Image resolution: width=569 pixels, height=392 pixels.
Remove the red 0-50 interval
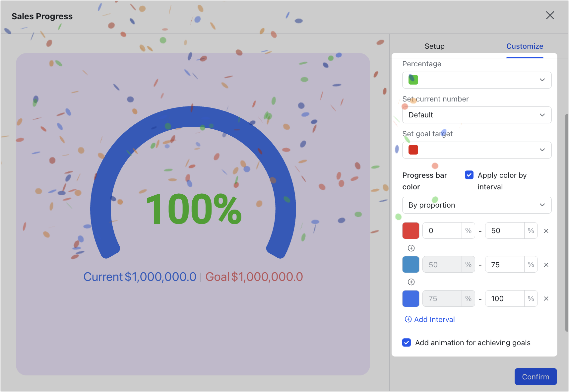tap(546, 230)
